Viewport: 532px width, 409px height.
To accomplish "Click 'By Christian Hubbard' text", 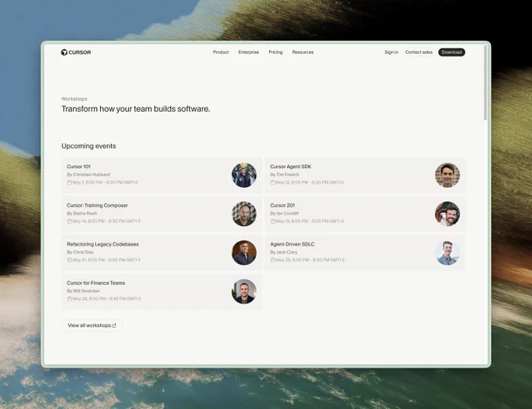I will [88, 174].
